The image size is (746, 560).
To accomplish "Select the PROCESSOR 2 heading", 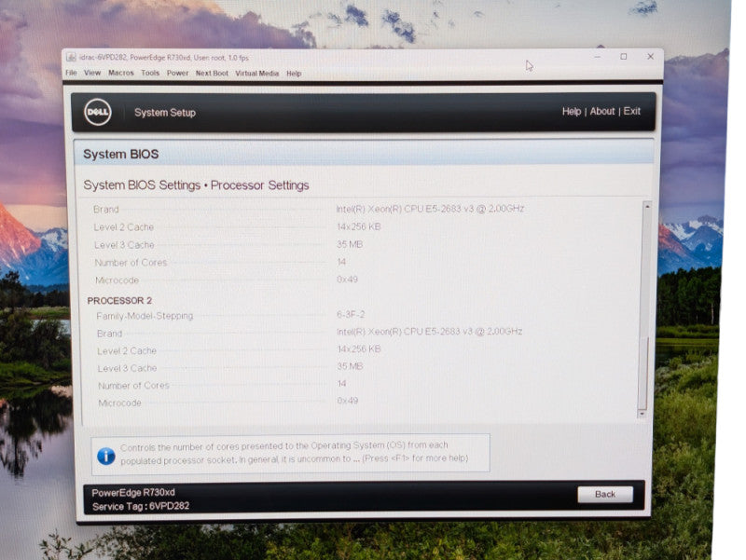I will (119, 300).
